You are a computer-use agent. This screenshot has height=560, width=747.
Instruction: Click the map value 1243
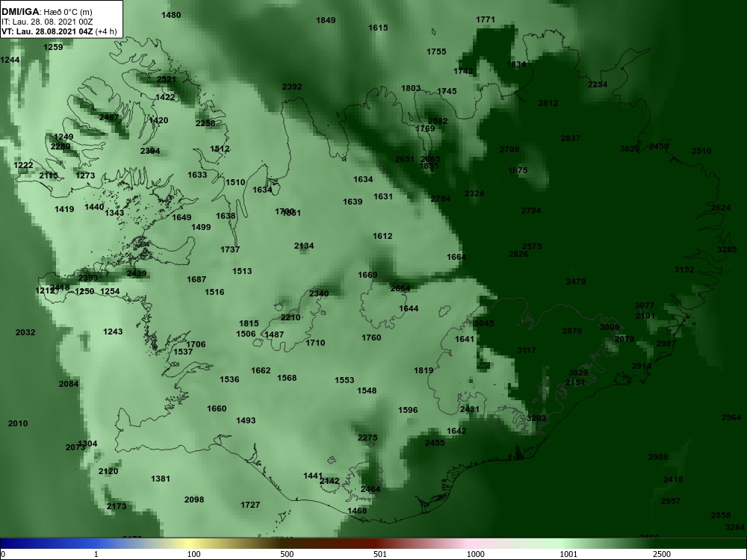[113, 332]
